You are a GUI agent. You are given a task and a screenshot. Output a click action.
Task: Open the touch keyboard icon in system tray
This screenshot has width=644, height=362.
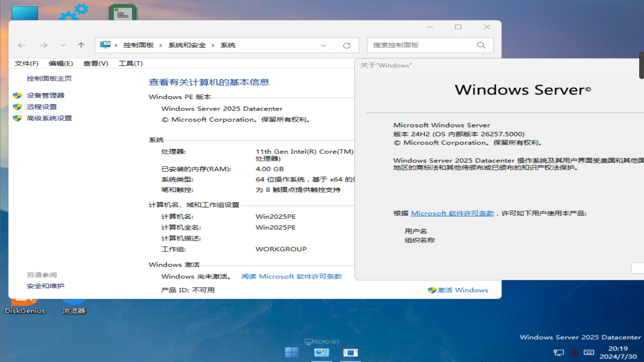point(589,352)
